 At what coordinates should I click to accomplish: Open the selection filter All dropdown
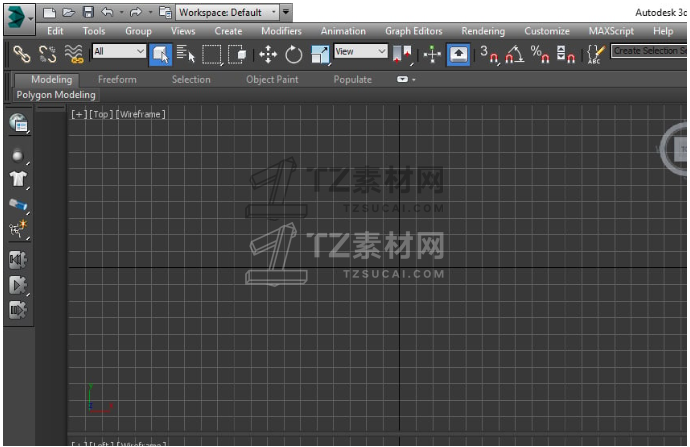point(119,51)
